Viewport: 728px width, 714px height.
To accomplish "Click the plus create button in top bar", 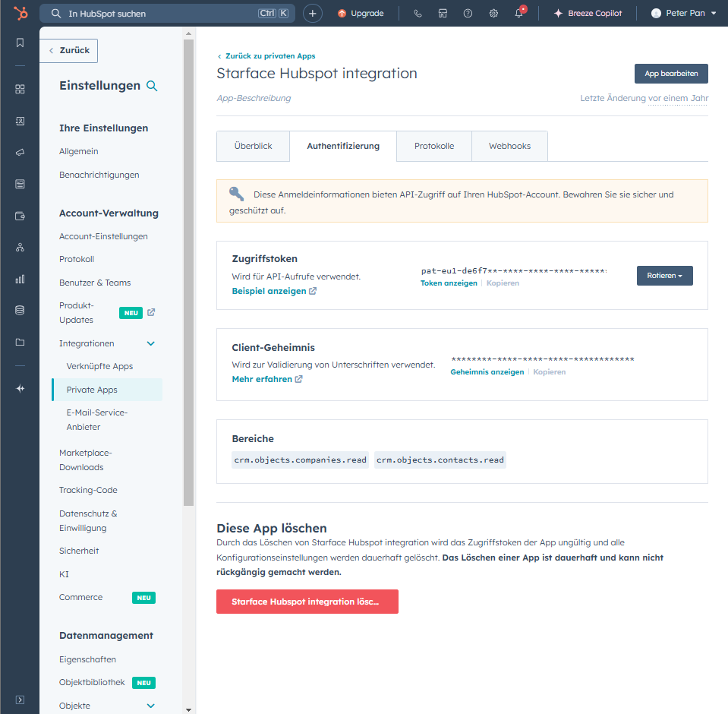I will pos(312,14).
